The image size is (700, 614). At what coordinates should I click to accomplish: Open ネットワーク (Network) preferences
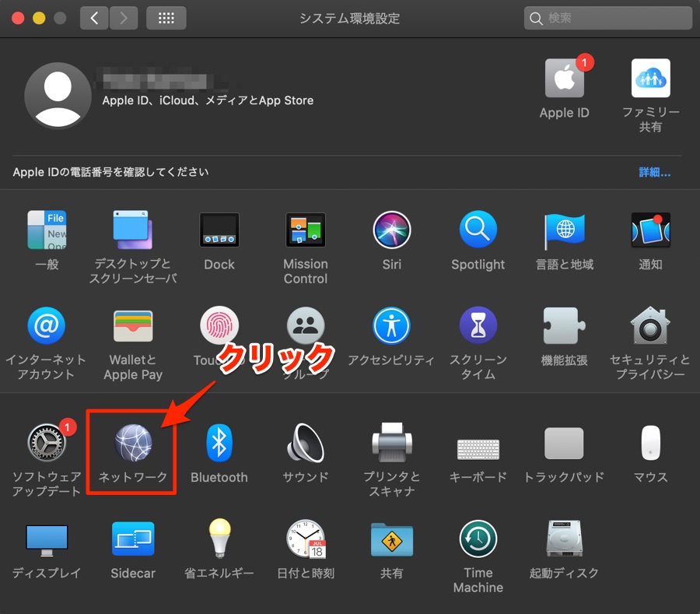click(133, 443)
